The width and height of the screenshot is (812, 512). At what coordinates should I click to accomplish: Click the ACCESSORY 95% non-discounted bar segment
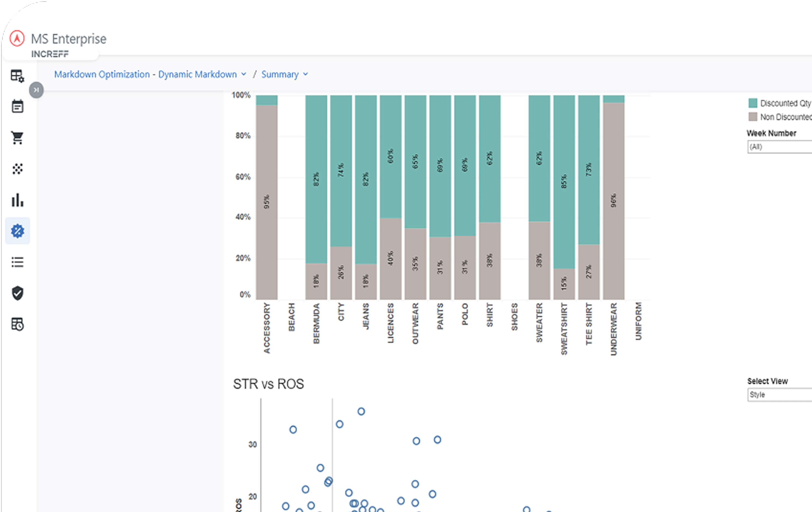pyautogui.click(x=267, y=202)
